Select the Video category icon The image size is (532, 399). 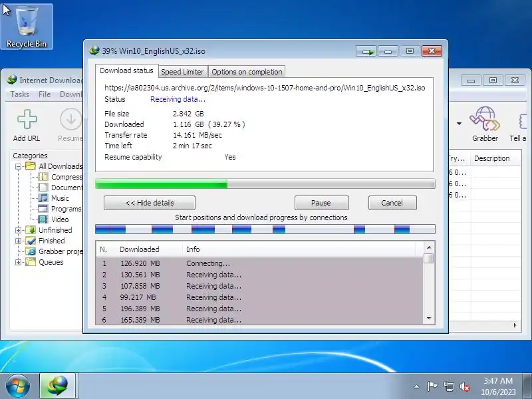pos(43,219)
